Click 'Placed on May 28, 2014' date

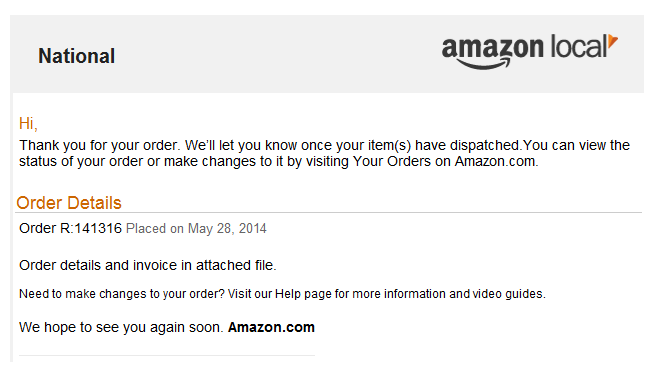coord(196,229)
